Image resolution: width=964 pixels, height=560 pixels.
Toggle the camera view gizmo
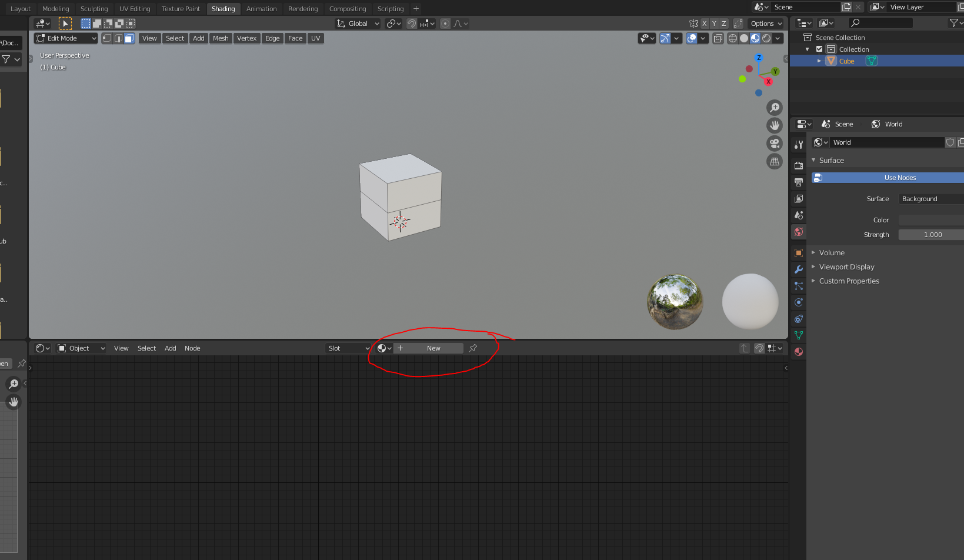pyautogui.click(x=775, y=144)
